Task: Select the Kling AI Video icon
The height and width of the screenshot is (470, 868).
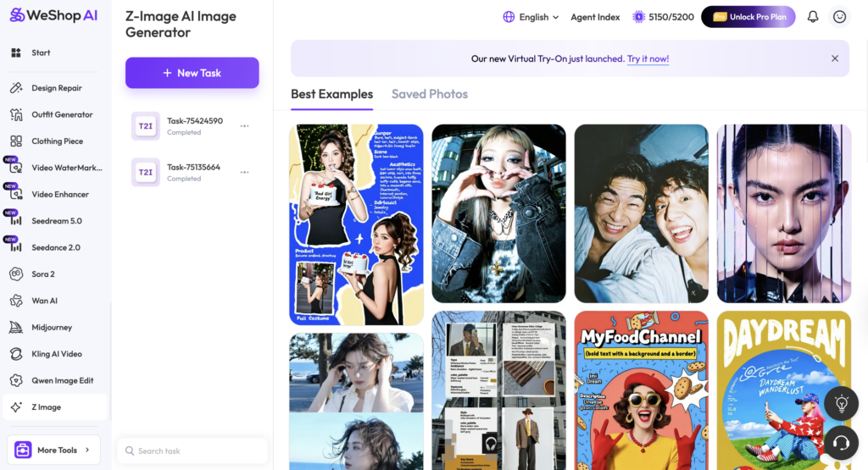Action: [16, 354]
